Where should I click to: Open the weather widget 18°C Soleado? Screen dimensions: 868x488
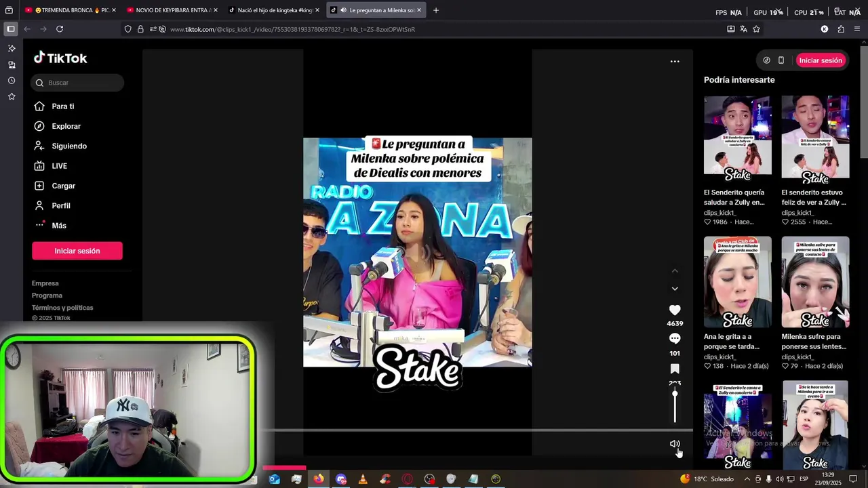[x=707, y=479]
